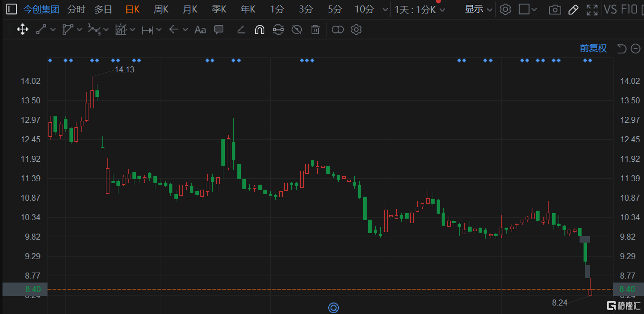Click the overlapping circles icon

point(338,29)
